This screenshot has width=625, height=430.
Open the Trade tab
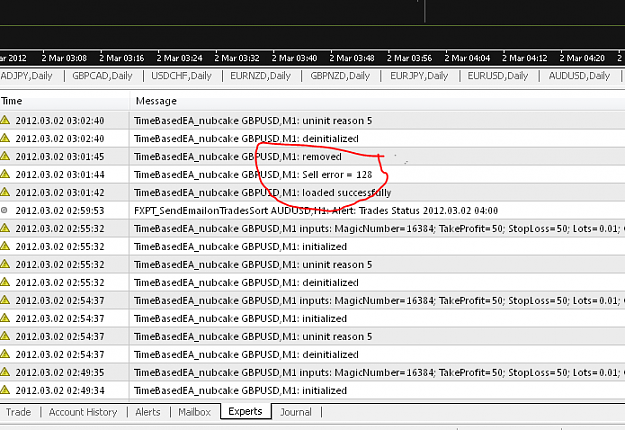click(18, 412)
